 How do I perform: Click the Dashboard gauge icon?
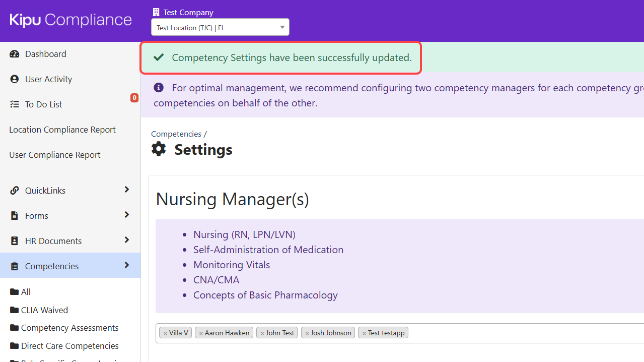15,54
